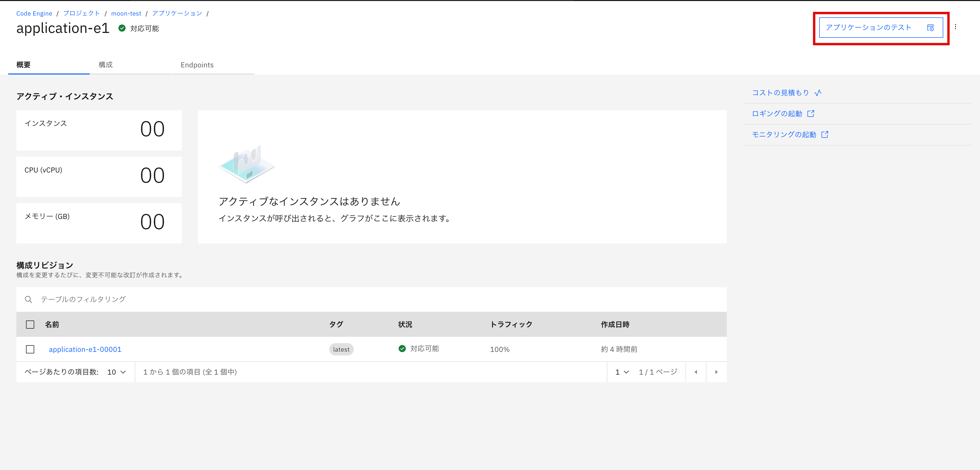Screen dimensions: 980x470
Task: Open the application-e1-00001 revision link
Action: [x=85, y=349]
